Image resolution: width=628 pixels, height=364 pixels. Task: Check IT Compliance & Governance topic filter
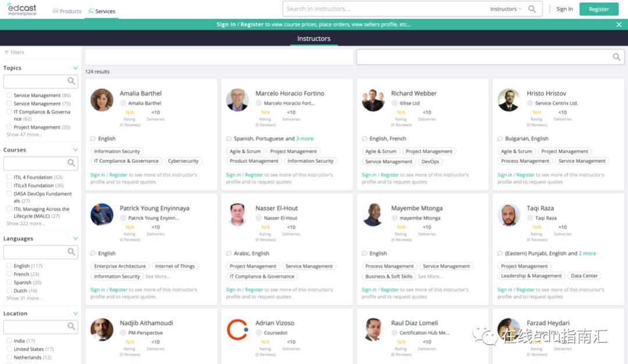(x=9, y=112)
